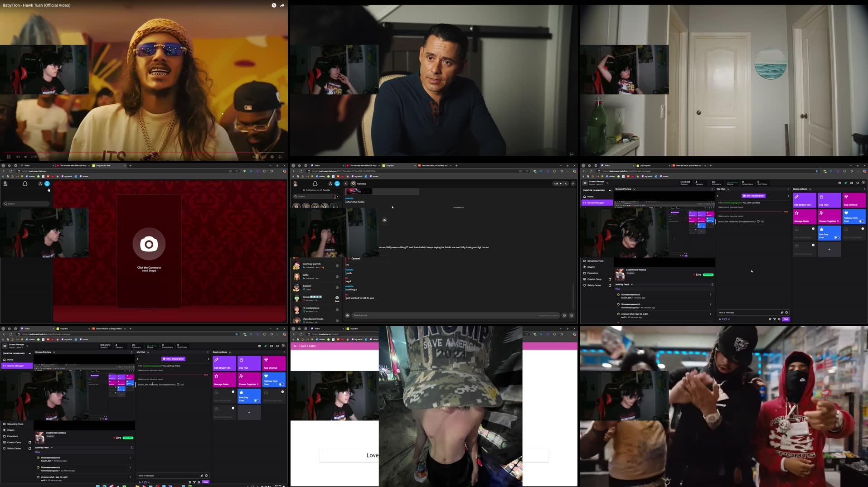Click Turn On notifications link in Snapchat

pos(326,190)
